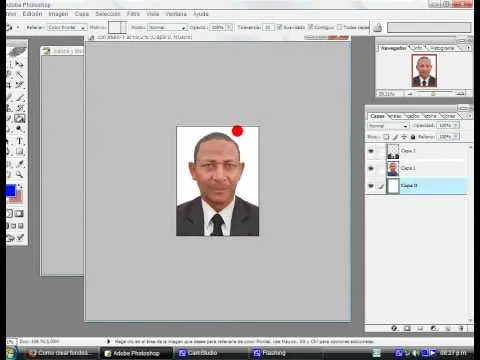The height and width of the screenshot is (360, 480).
Task: Click the background color swatch
Action: point(18,199)
